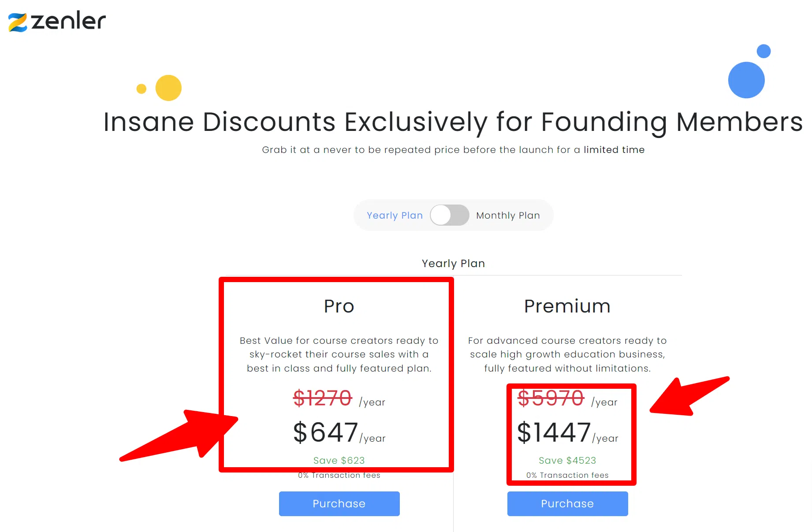Viewport: 812px width, 532px height.
Task: Click the $1447 per year Premium price
Action: 554,432
